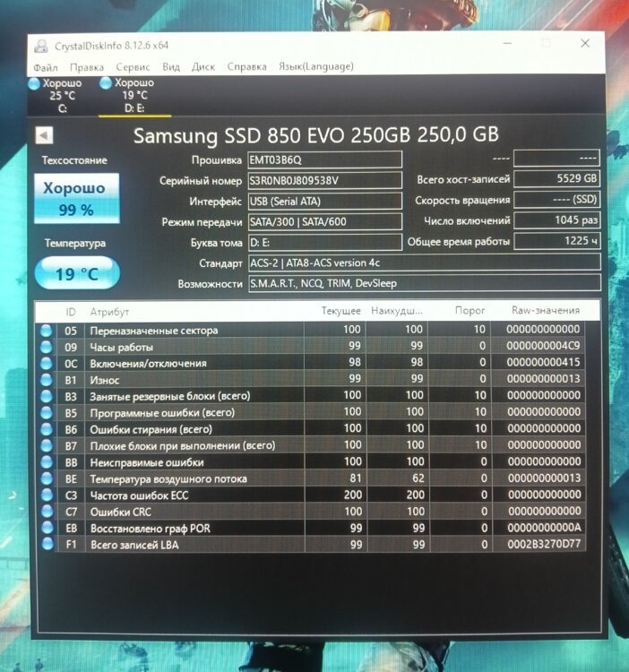Select the D: E: disk tab

(x=122, y=96)
